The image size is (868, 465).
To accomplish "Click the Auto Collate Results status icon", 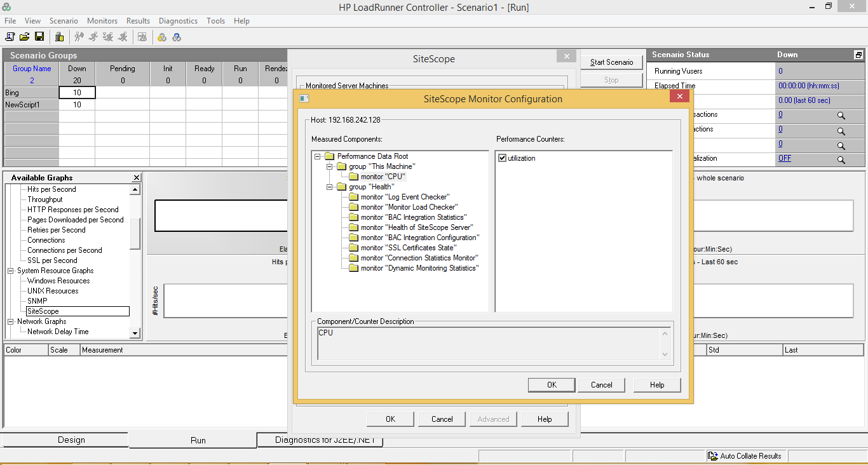I will pyautogui.click(x=713, y=456).
